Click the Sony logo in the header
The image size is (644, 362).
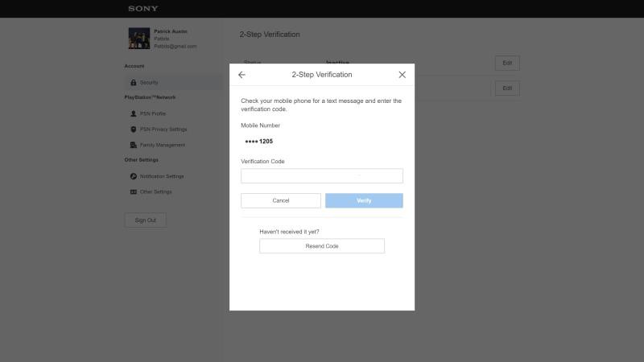(x=143, y=8)
